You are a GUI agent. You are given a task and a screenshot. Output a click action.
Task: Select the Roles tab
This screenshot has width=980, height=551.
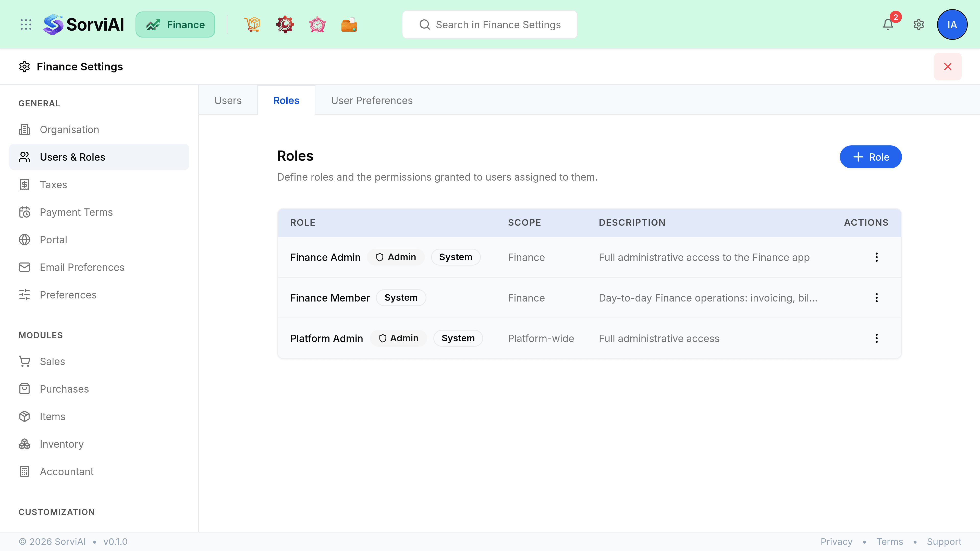click(286, 101)
